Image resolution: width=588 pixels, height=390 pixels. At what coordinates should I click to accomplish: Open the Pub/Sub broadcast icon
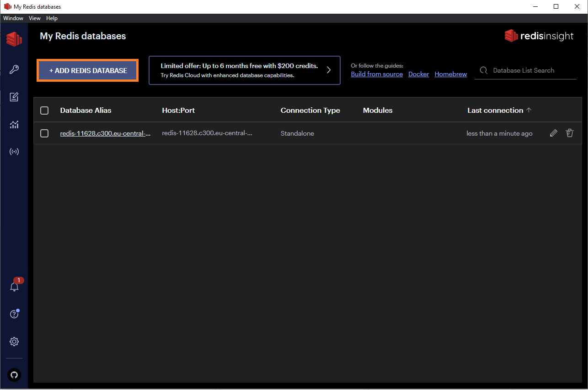[x=14, y=152]
